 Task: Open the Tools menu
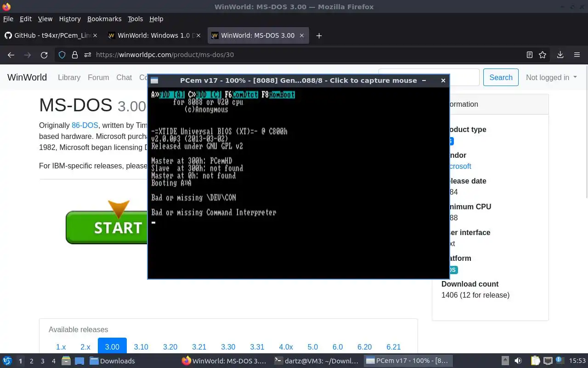136,19
